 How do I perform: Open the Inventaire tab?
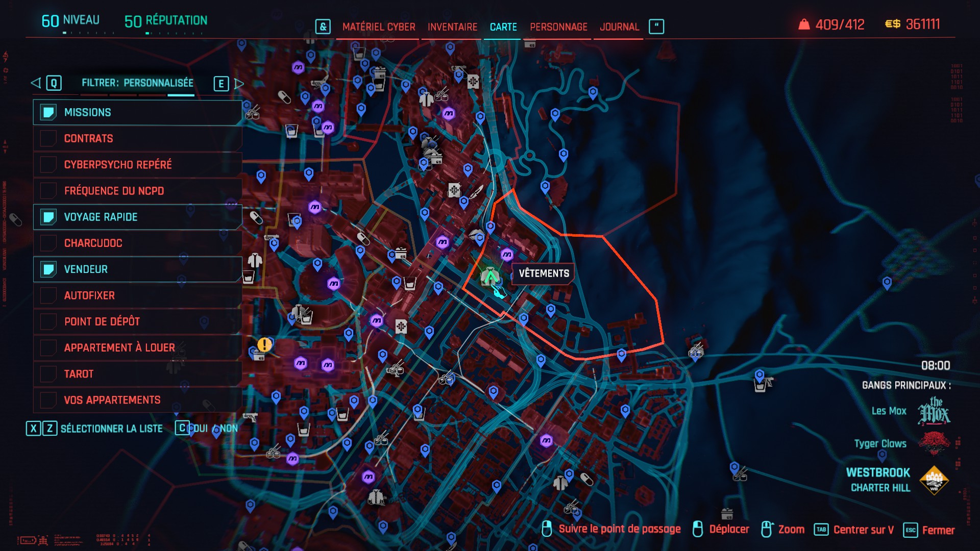(452, 27)
